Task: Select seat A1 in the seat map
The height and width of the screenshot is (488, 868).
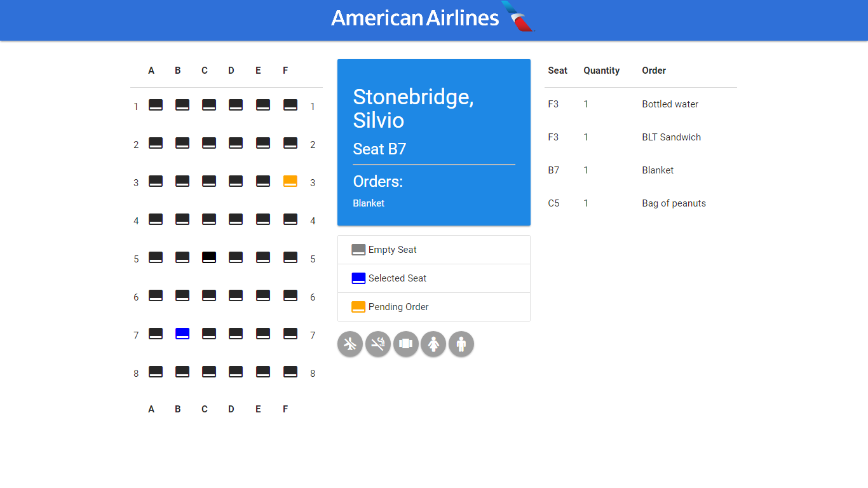Action: pos(156,105)
